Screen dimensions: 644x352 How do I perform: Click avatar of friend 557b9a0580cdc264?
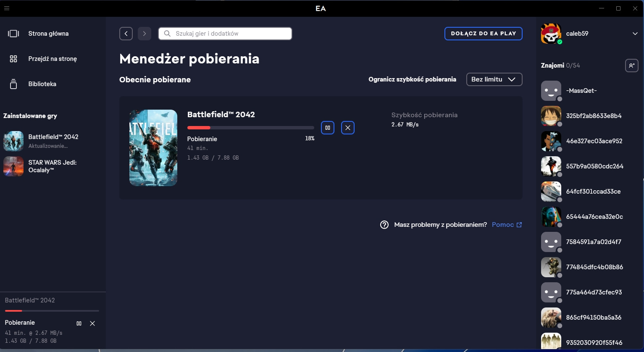point(551,166)
